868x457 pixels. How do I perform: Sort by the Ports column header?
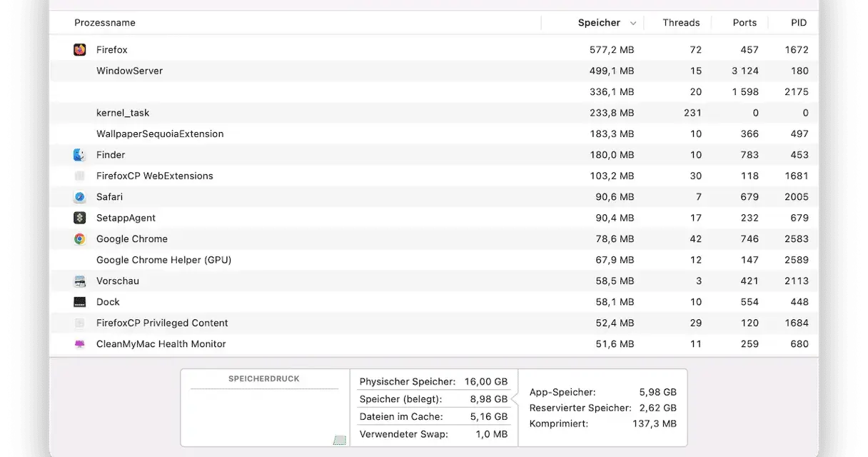point(745,23)
